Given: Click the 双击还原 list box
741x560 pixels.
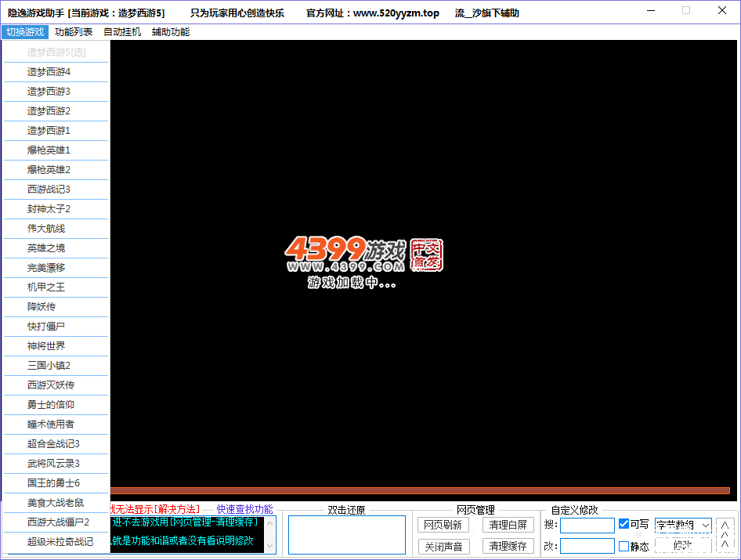Looking at the screenshot, I should (347, 535).
